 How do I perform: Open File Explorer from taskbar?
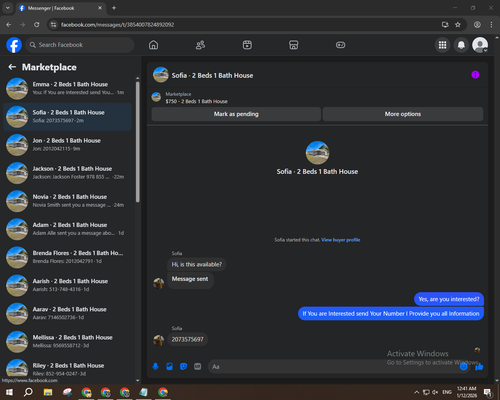click(x=48, y=392)
